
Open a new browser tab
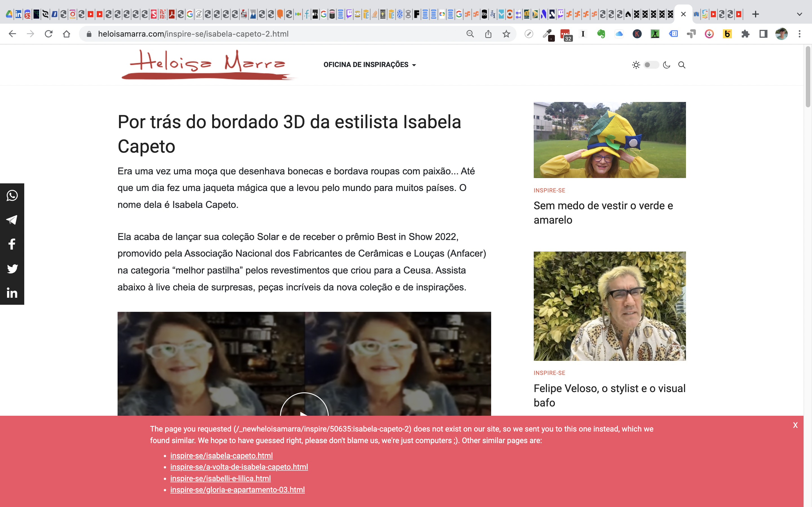755,14
